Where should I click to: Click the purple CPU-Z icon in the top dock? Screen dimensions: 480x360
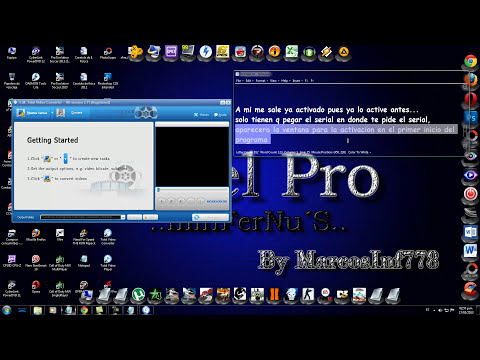pos(171,52)
